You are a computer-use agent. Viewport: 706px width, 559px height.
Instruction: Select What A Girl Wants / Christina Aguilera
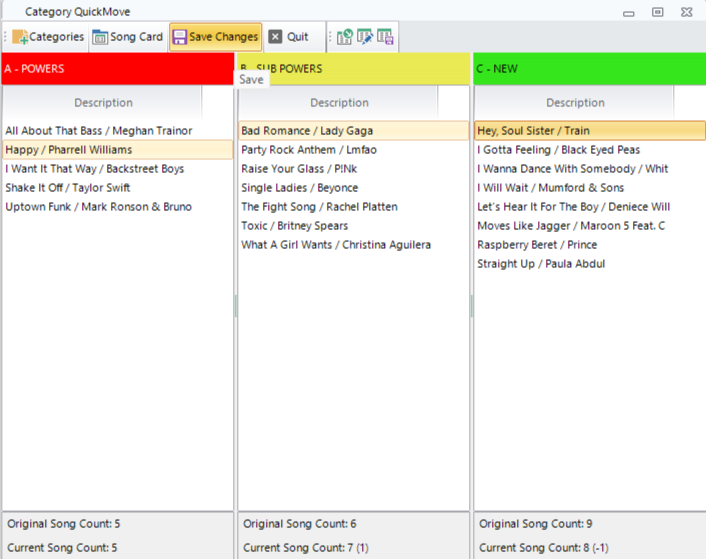[x=336, y=245]
